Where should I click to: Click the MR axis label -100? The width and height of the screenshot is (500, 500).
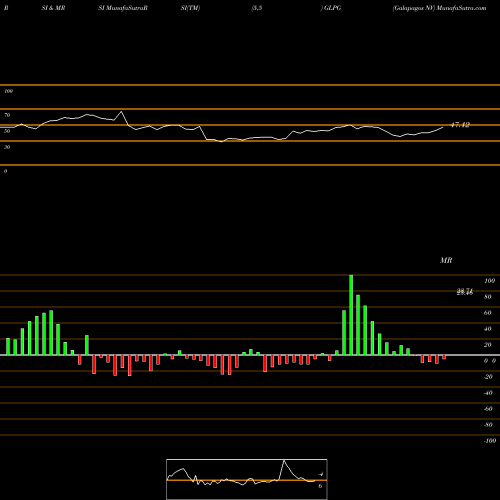[489, 441]
